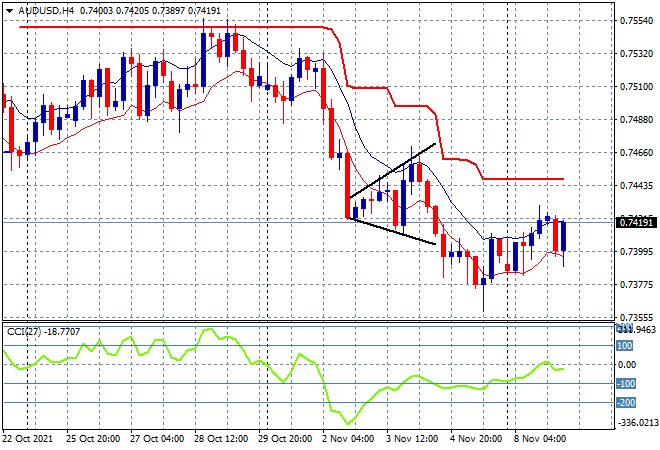Click the AUDUSD,H4 chart title text
Image resolution: width=660 pixels, height=450 pixels.
(46, 11)
